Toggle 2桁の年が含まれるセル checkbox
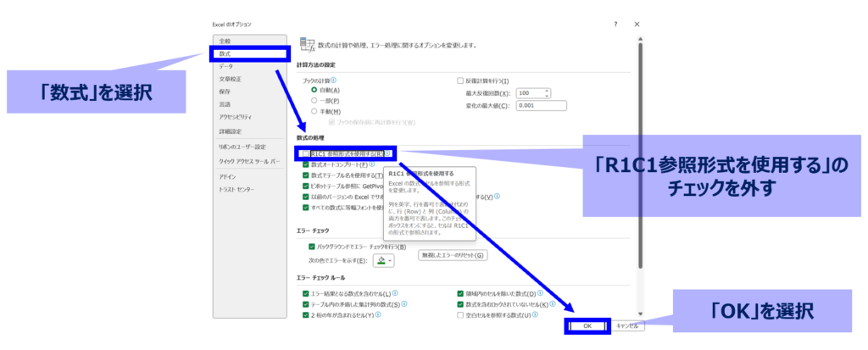The height and width of the screenshot is (350, 868). click(306, 314)
